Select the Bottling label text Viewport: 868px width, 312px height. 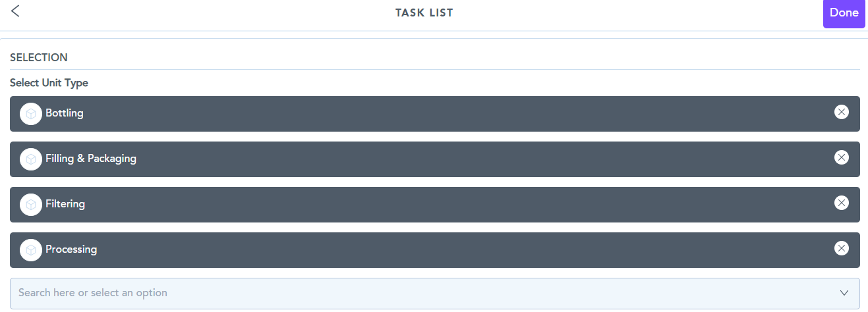65,113
